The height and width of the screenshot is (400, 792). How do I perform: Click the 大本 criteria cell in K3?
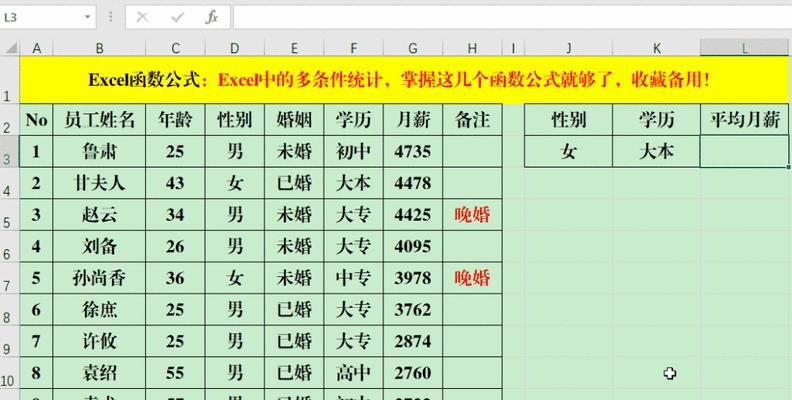pos(657,152)
